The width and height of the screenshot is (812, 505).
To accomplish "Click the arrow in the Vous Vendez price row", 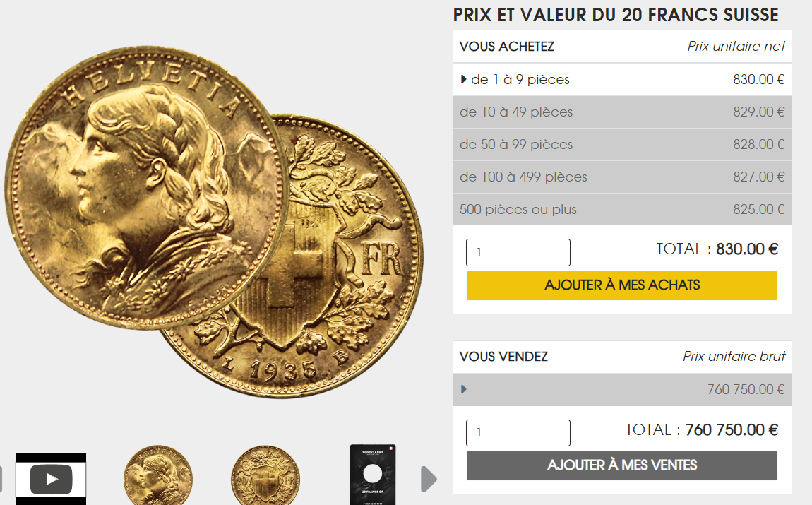I will pos(463,389).
